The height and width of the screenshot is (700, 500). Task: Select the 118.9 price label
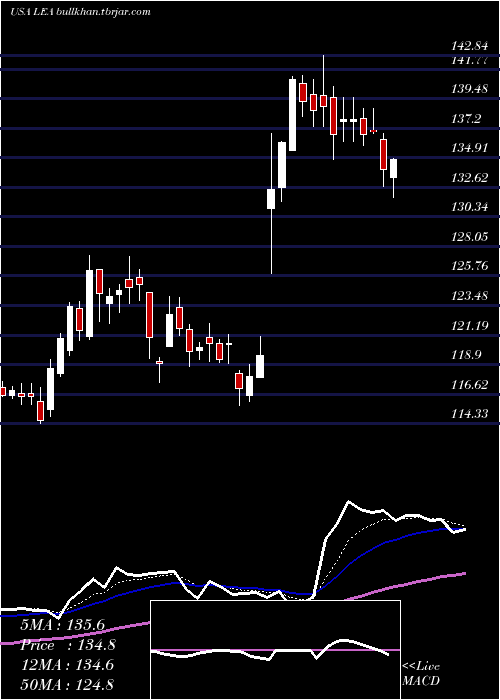tap(466, 355)
